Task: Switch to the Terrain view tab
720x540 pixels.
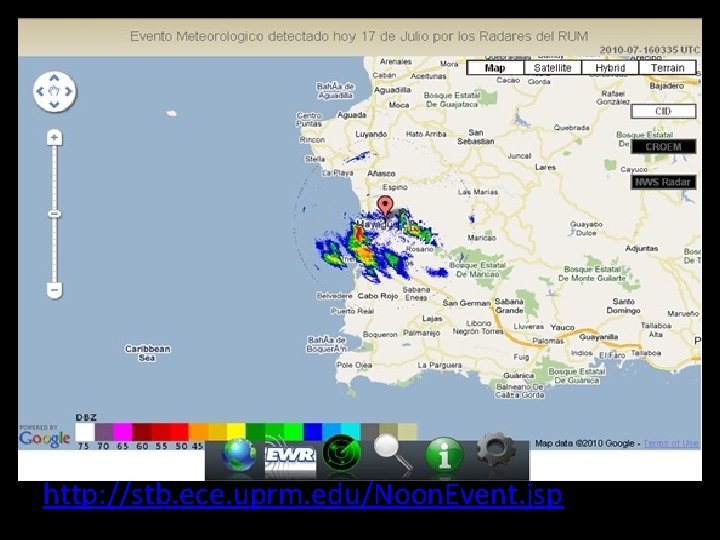Action: pyautogui.click(x=668, y=68)
